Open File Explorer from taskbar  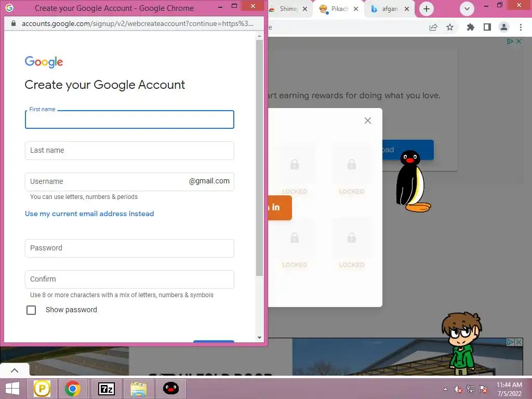(139, 389)
